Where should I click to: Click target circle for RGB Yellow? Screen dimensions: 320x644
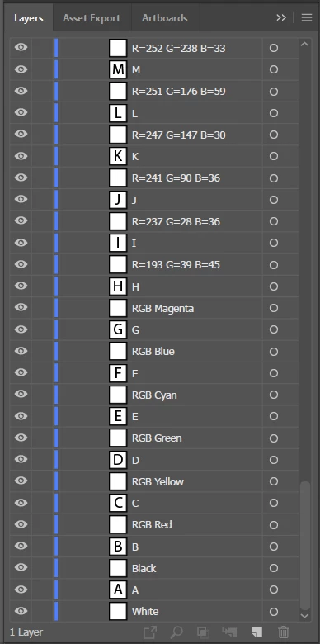pyautogui.click(x=274, y=481)
